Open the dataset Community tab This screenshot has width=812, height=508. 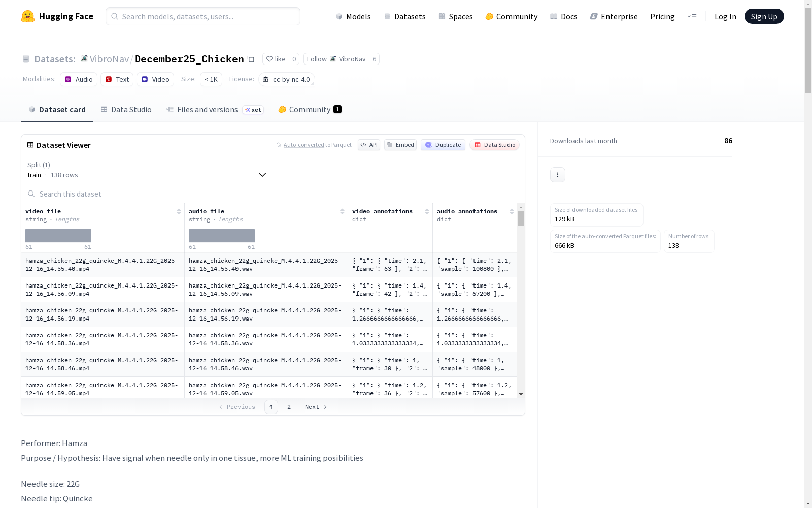(310, 110)
